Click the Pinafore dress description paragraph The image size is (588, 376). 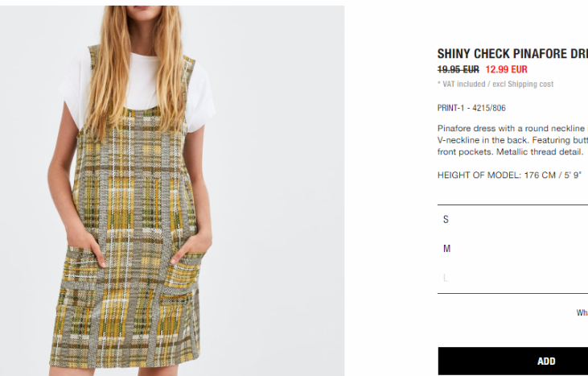click(512, 140)
